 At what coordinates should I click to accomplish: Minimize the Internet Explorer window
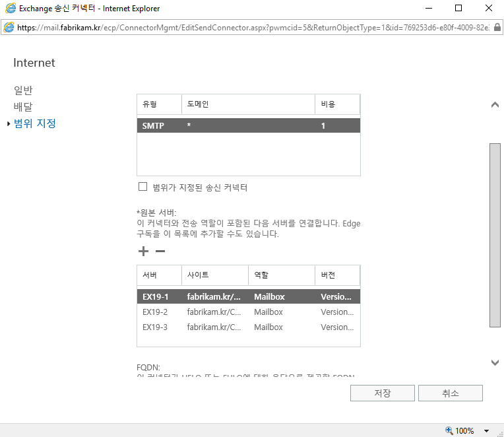[x=429, y=8]
